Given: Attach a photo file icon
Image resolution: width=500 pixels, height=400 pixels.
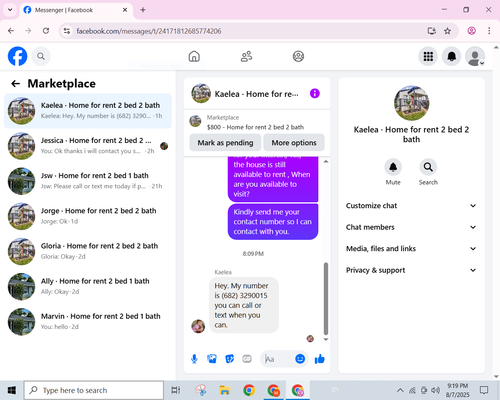Looking at the screenshot, I should pyautogui.click(x=212, y=359).
